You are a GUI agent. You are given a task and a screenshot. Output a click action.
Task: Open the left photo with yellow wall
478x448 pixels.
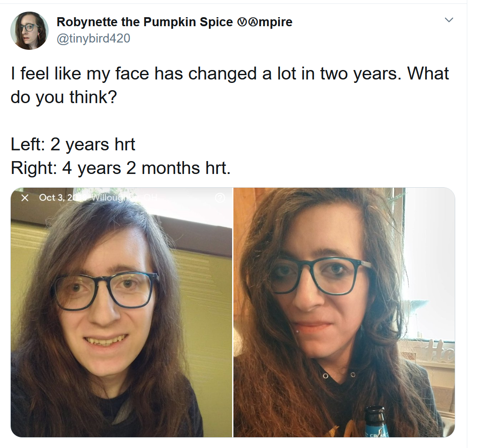(121, 312)
